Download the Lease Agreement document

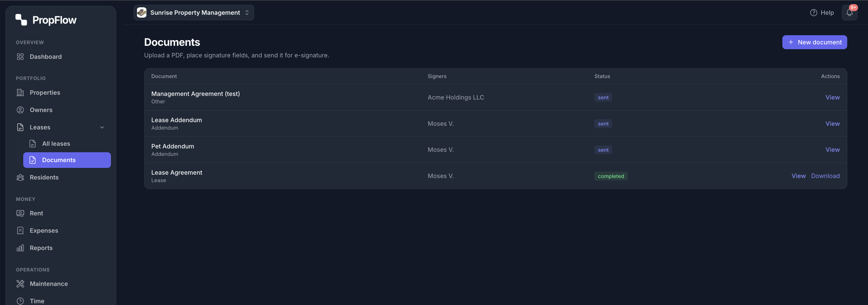pyautogui.click(x=825, y=176)
